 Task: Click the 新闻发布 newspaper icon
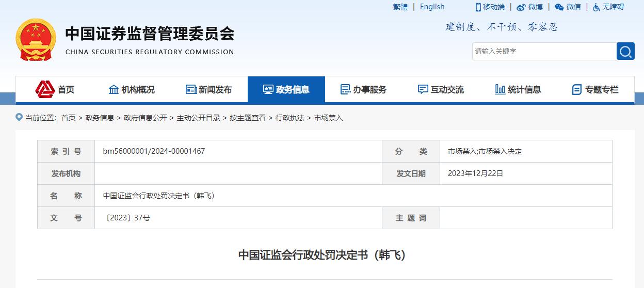tap(191, 89)
